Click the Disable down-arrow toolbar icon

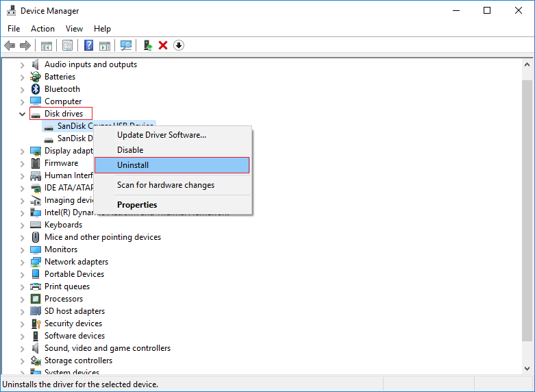(x=179, y=45)
